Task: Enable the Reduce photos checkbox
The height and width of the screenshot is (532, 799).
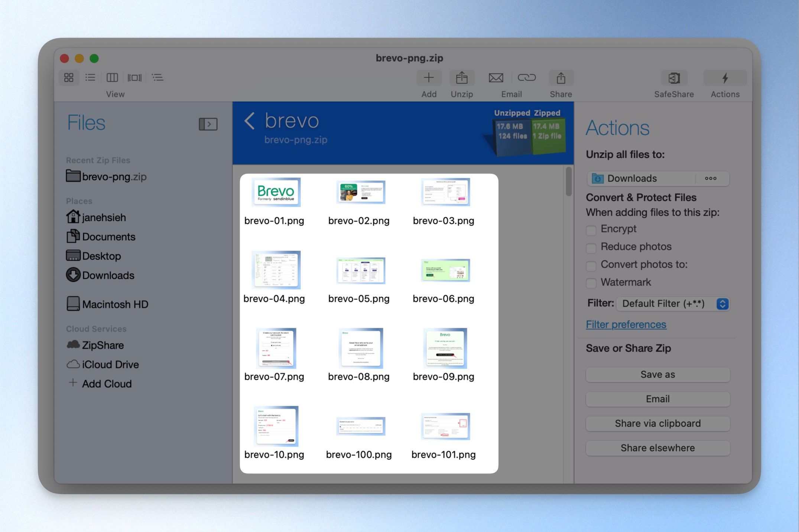Action: tap(591, 248)
